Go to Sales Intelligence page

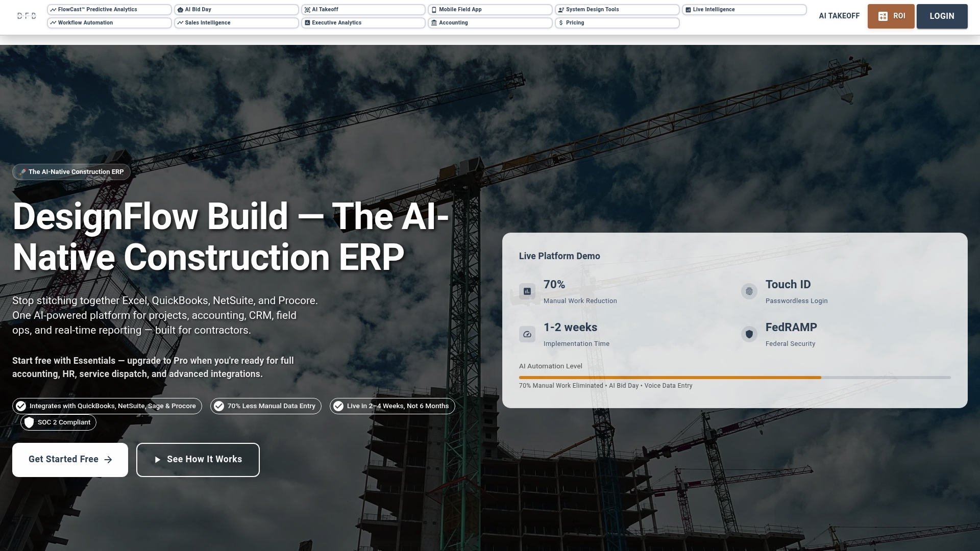click(x=236, y=23)
